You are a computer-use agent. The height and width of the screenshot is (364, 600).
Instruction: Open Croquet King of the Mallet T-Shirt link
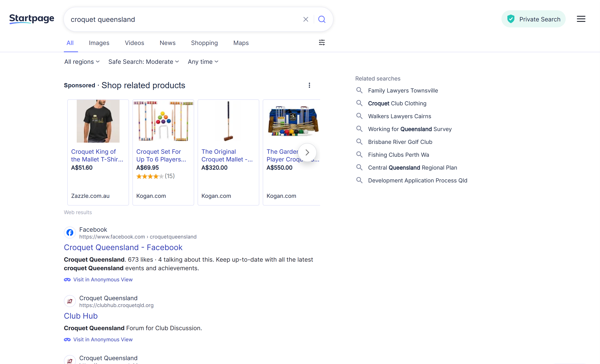(x=97, y=155)
